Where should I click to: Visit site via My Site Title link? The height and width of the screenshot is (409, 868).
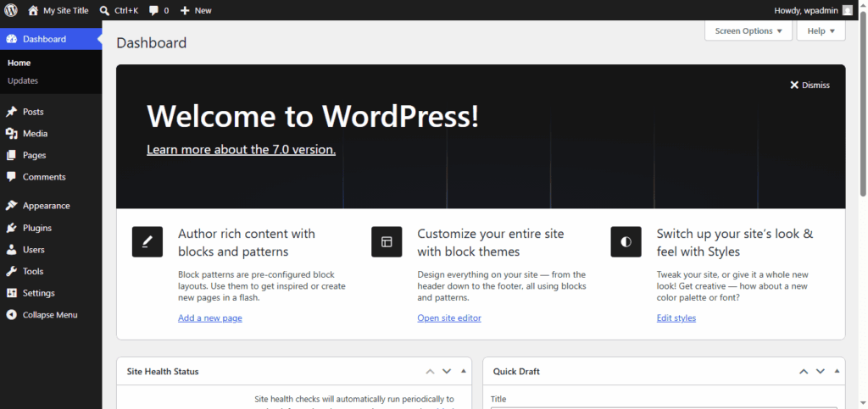tap(66, 10)
